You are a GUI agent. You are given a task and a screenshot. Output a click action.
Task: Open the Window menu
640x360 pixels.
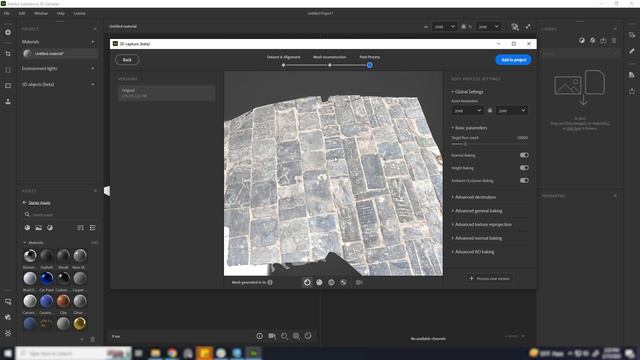(41, 13)
